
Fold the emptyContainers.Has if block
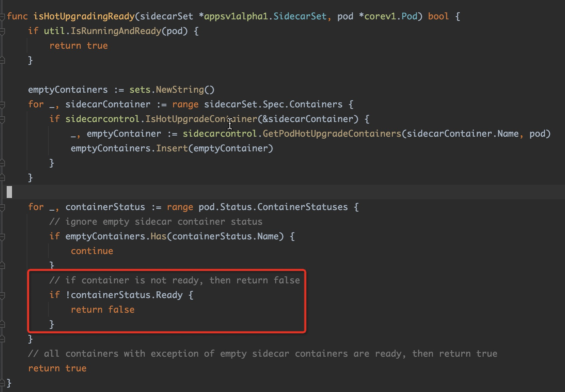coord(3,236)
